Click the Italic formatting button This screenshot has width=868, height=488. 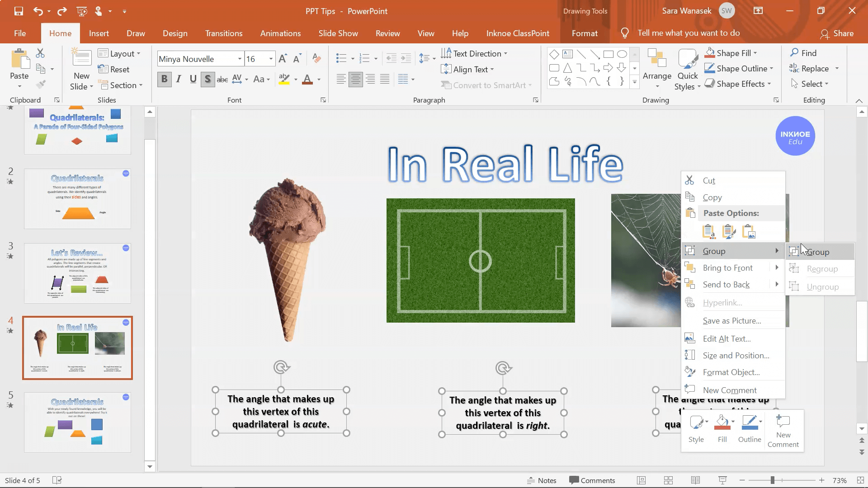(x=179, y=79)
